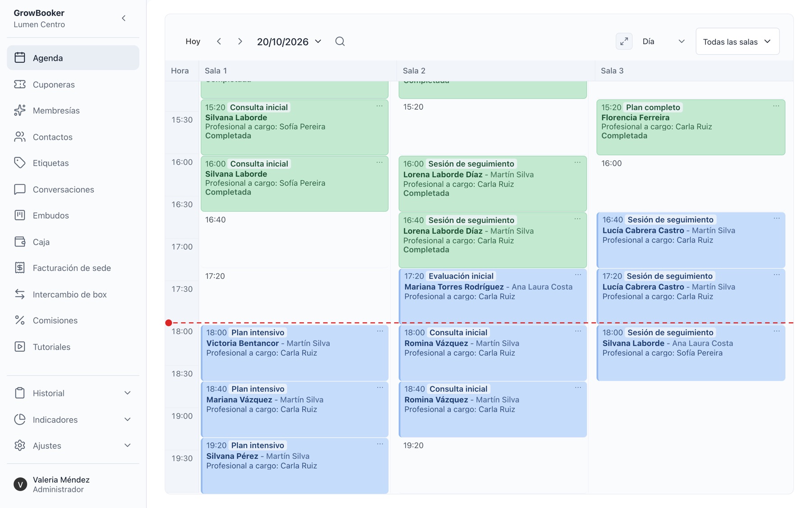Open options for 15:20 Florencia Ferreira appointment

click(776, 107)
